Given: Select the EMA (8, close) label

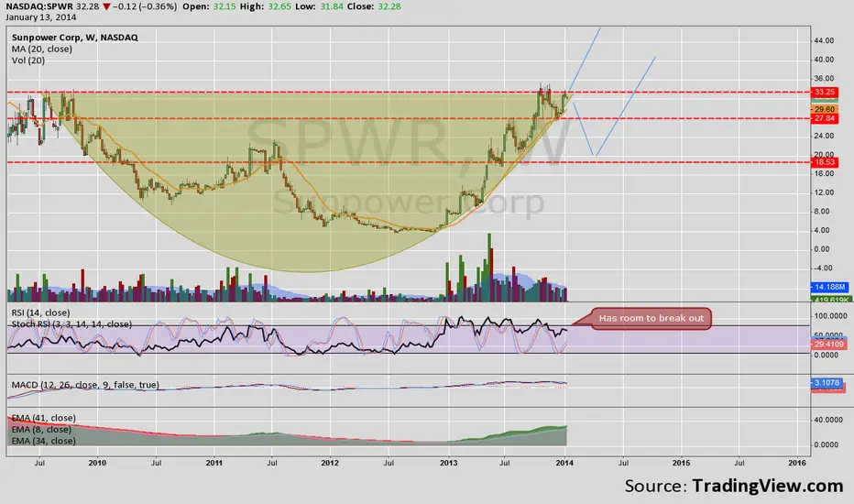Looking at the screenshot, I should [x=41, y=430].
